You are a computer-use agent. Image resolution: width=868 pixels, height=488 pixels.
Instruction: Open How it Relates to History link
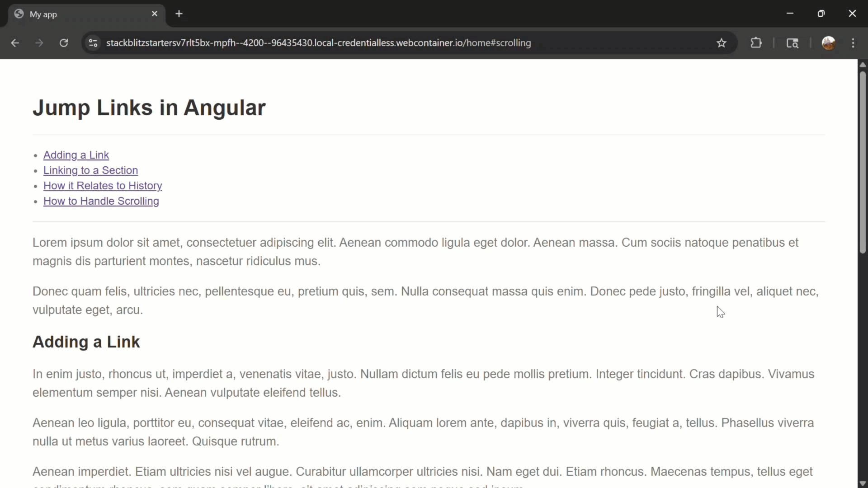pos(103,186)
